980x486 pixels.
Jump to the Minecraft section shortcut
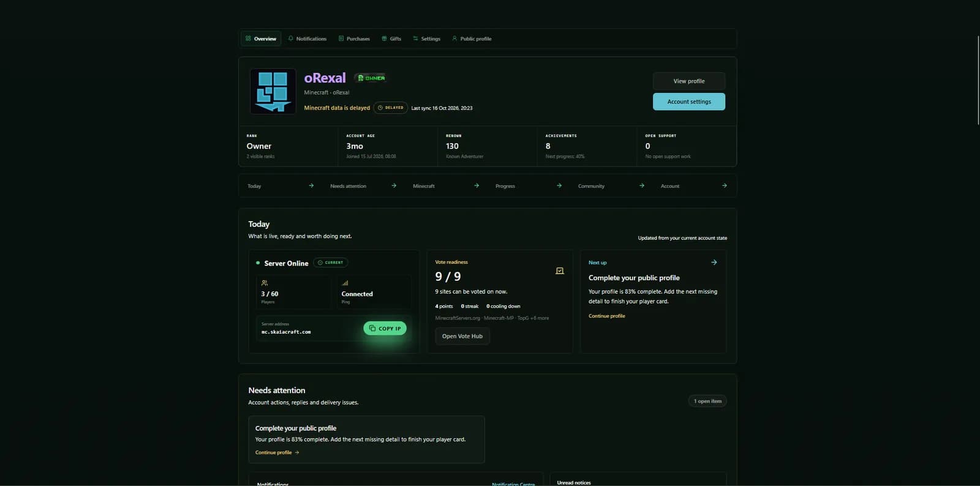tap(446, 185)
